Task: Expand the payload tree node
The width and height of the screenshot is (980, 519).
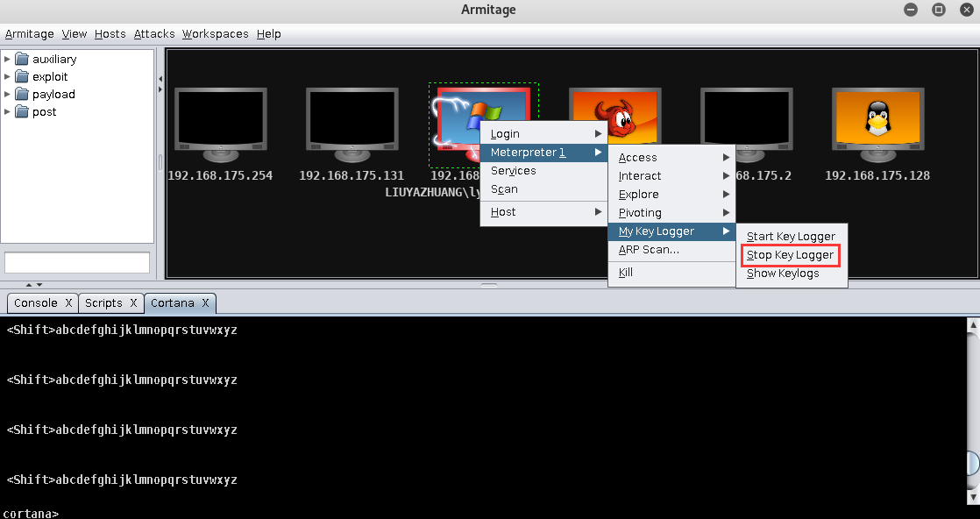Action: pyautogui.click(x=7, y=94)
